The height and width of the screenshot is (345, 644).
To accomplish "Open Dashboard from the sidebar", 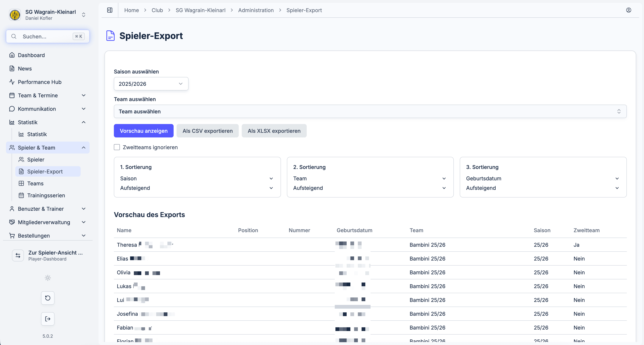I will [48, 55].
